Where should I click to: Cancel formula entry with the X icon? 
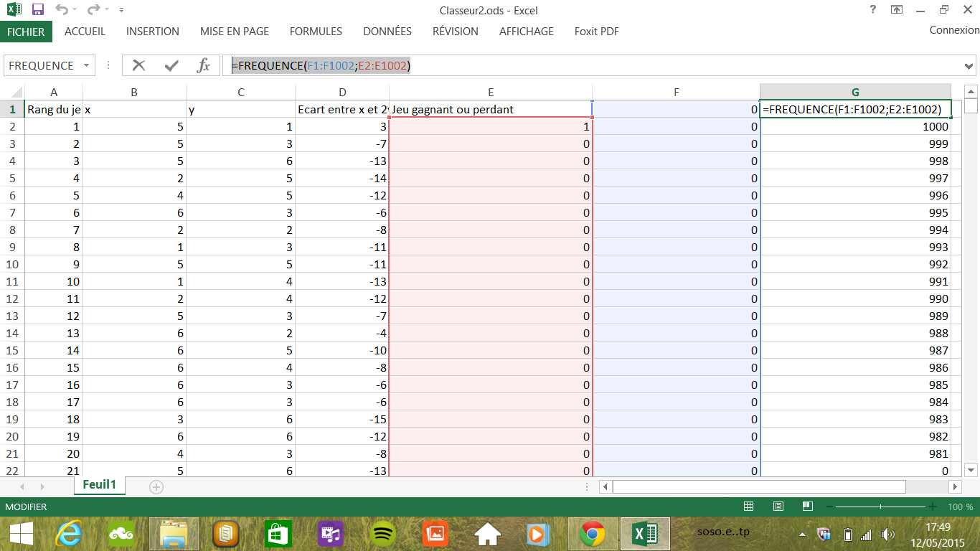point(138,65)
